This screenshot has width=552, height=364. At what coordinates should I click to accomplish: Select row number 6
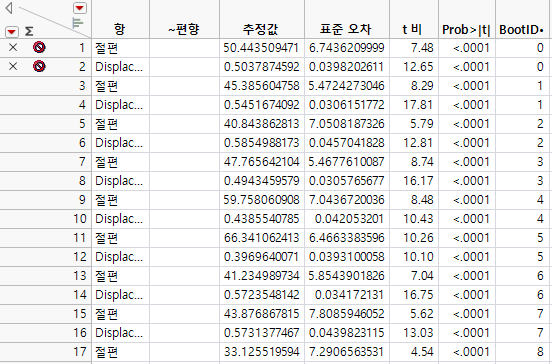pyautogui.click(x=82, y=143)
